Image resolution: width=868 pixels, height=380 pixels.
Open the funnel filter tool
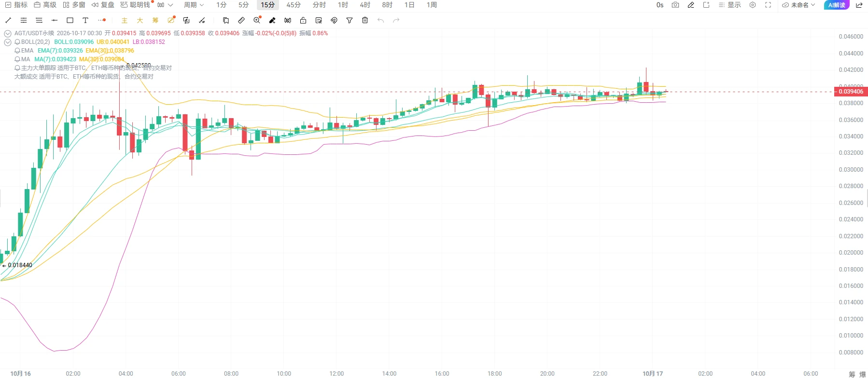tap(350, 20)
